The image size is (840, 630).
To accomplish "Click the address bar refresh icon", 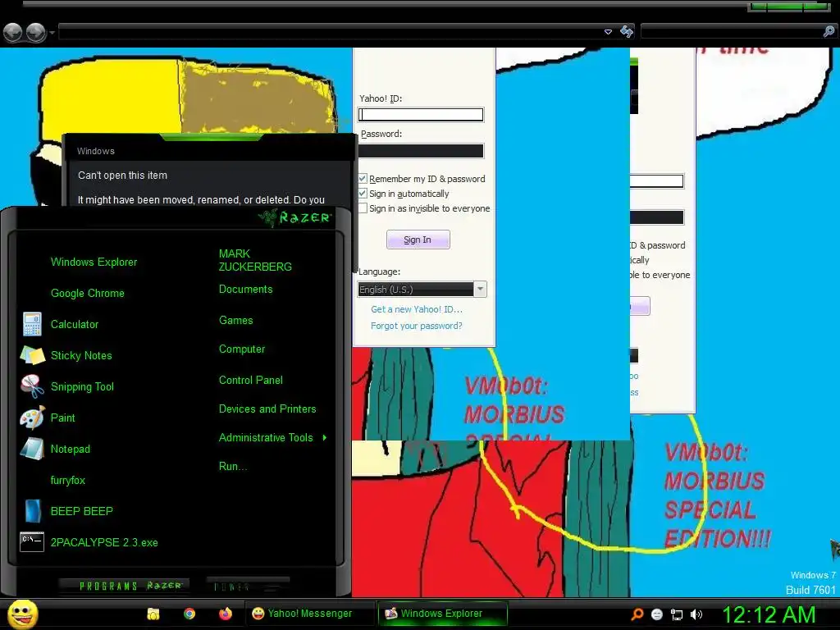I will pyautogui.click(x=626, y=32).
